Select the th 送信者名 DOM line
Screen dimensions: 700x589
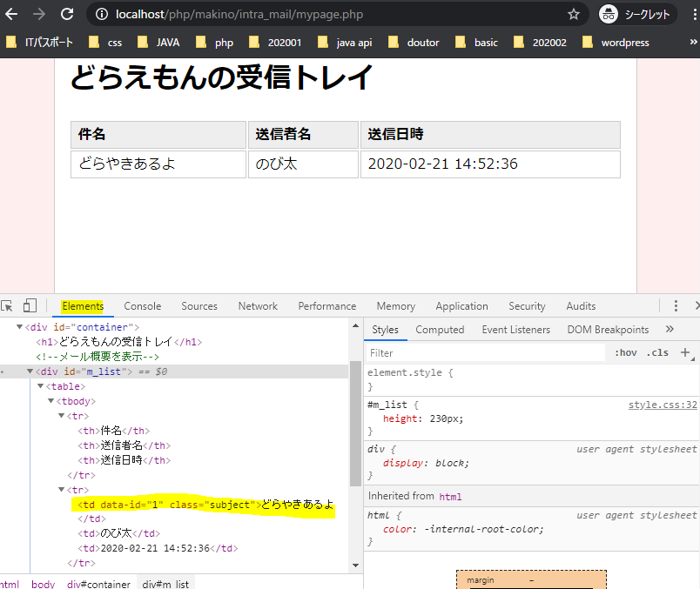tap(125, 445)
